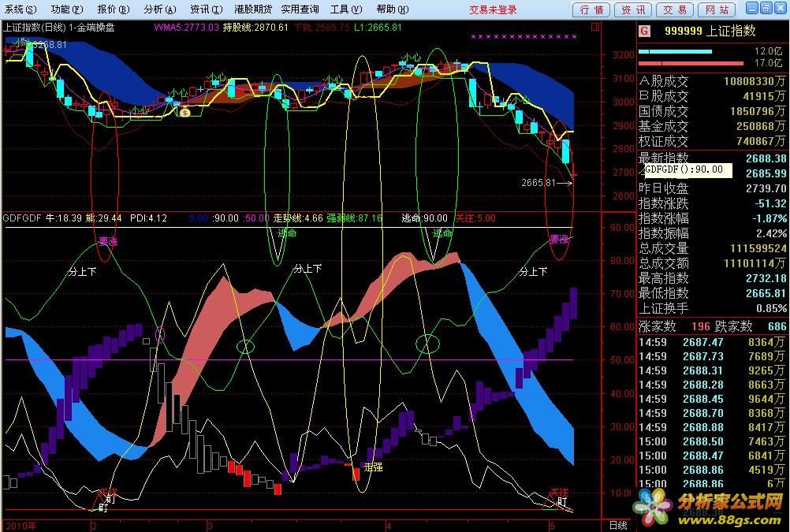Select the 昨日收盘 2739.70 row

(x=713, y=188)
